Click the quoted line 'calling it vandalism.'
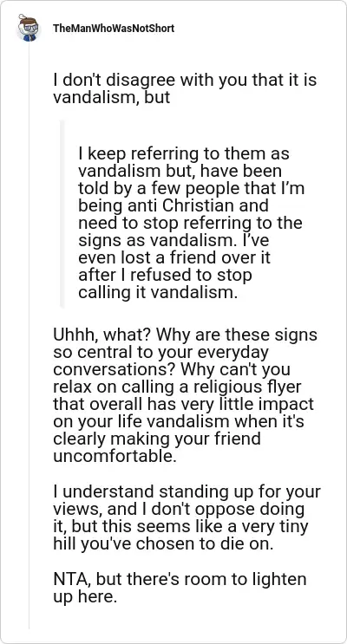Viewport: 347px width, 644px height. pyautogui.click(x=158, y=292)
